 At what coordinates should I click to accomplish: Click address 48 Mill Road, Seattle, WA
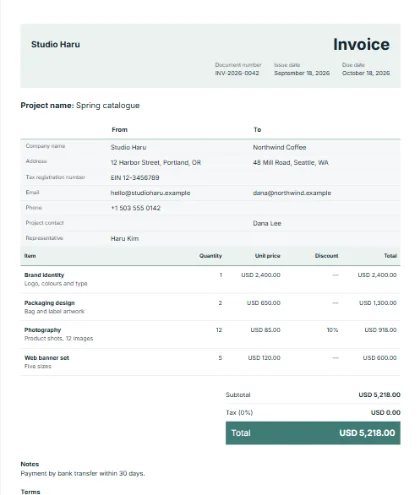coord(290,163)
